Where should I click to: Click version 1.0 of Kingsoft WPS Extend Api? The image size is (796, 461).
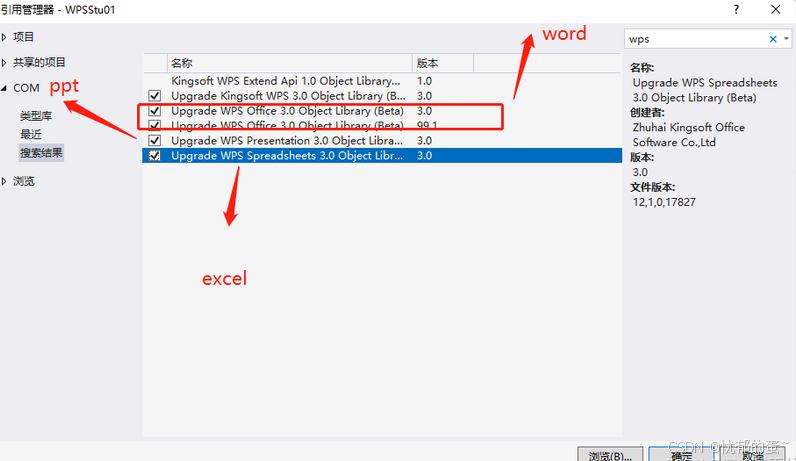tap(424, 81)
